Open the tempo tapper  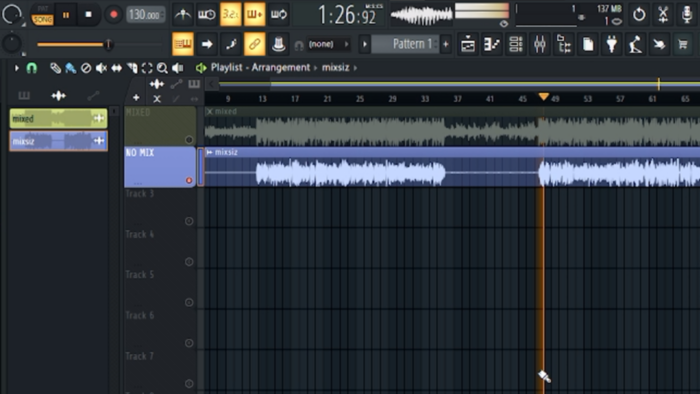(635, 44)
